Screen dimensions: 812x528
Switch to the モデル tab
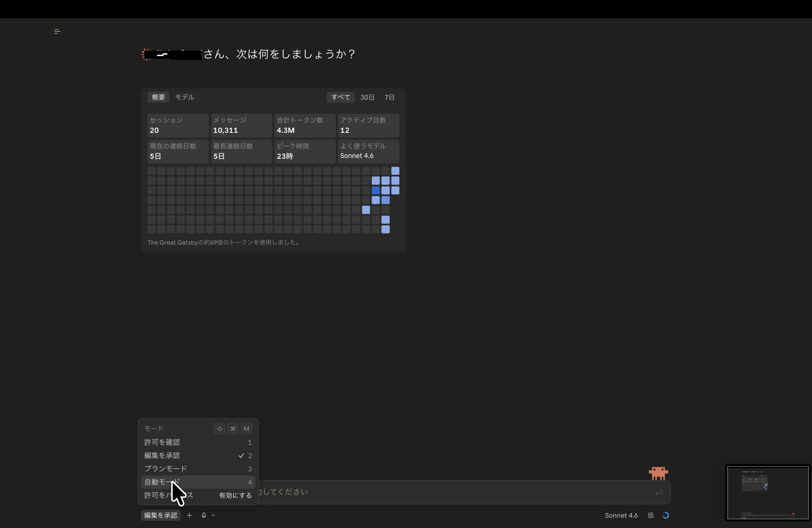(185, 97)
